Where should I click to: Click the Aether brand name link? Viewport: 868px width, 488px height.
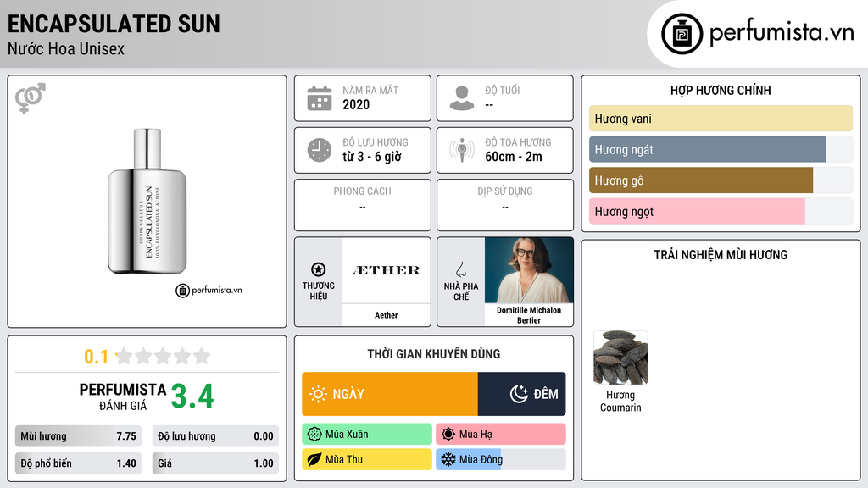(x=387, y=315)
